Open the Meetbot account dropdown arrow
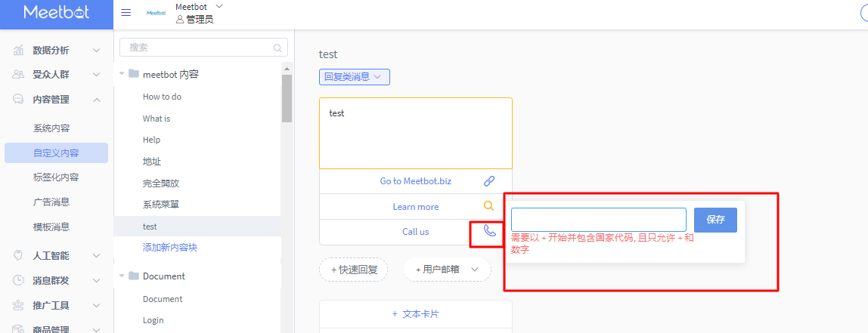 (x=219, y=6)
